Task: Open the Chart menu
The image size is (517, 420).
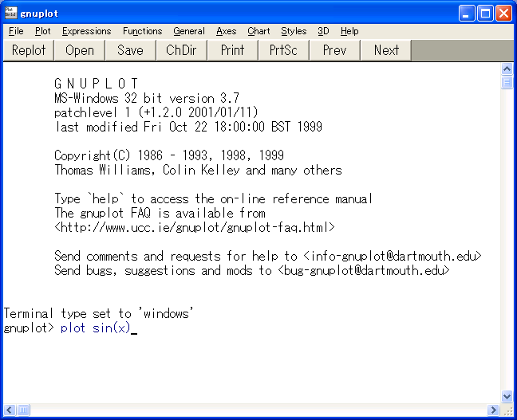Action: tap(258, 31)
